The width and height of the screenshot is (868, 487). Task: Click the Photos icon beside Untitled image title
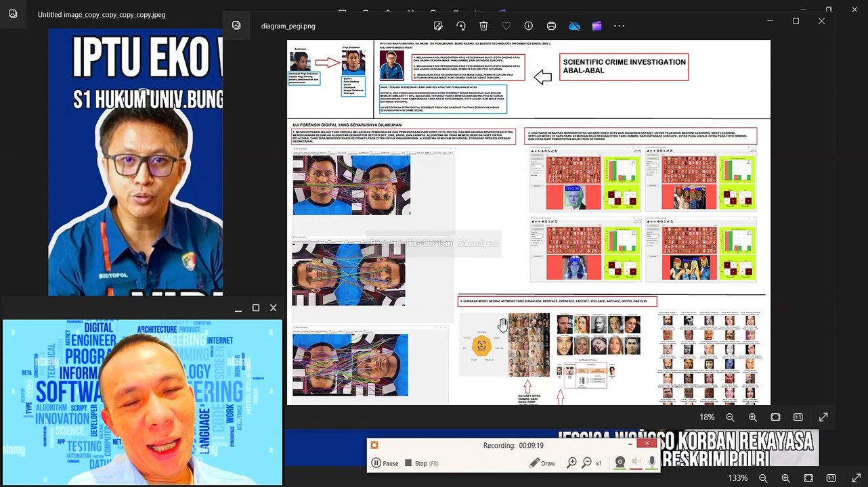click(x=13, y=14)
